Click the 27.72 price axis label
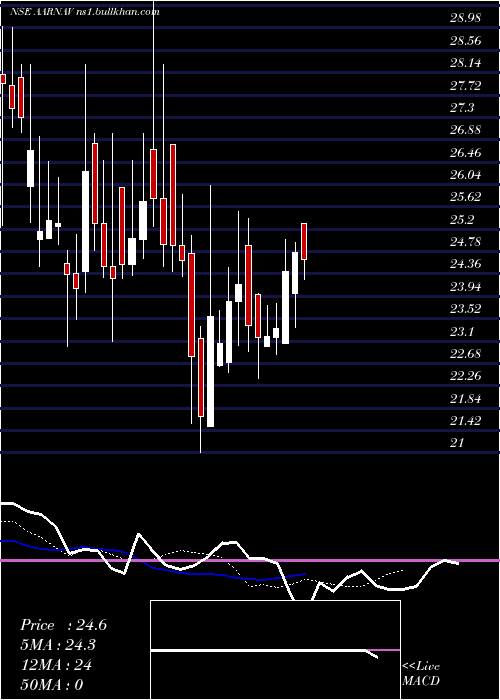Viewport: 500px width, 700px height. pyautogui.click(x=465, y=85)
